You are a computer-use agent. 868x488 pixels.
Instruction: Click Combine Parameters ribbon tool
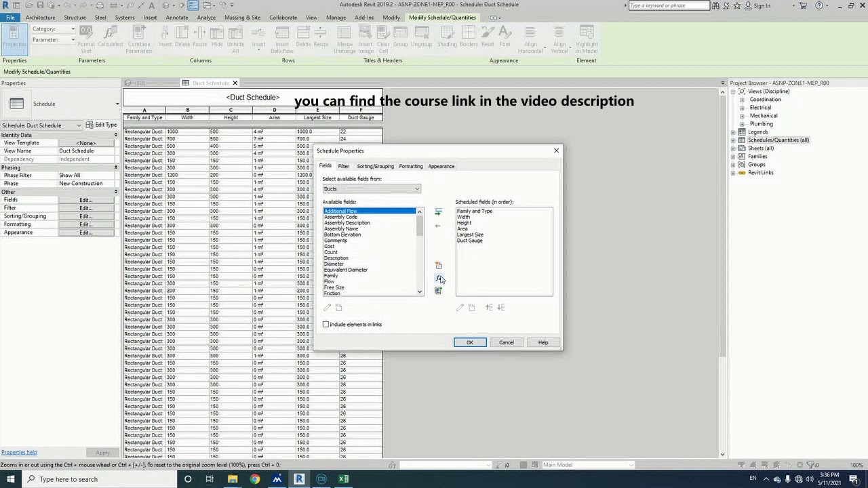tap(139, 39)
